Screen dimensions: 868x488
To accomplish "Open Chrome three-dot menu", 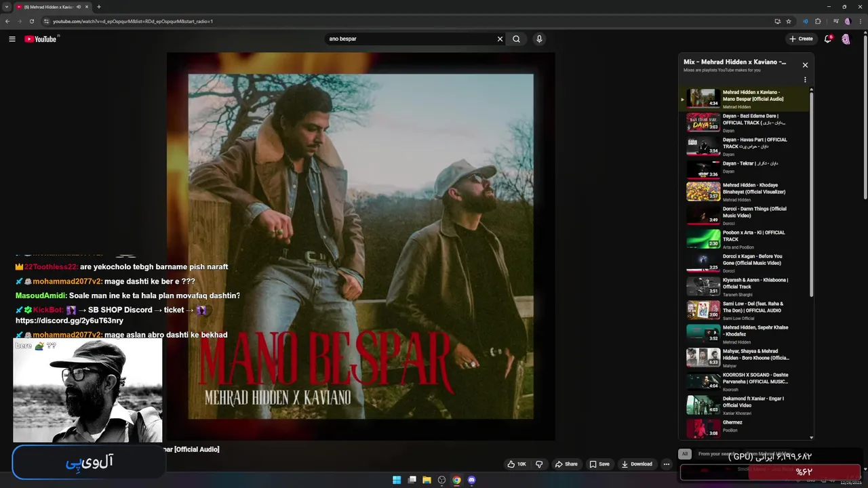I will (861, 21).
